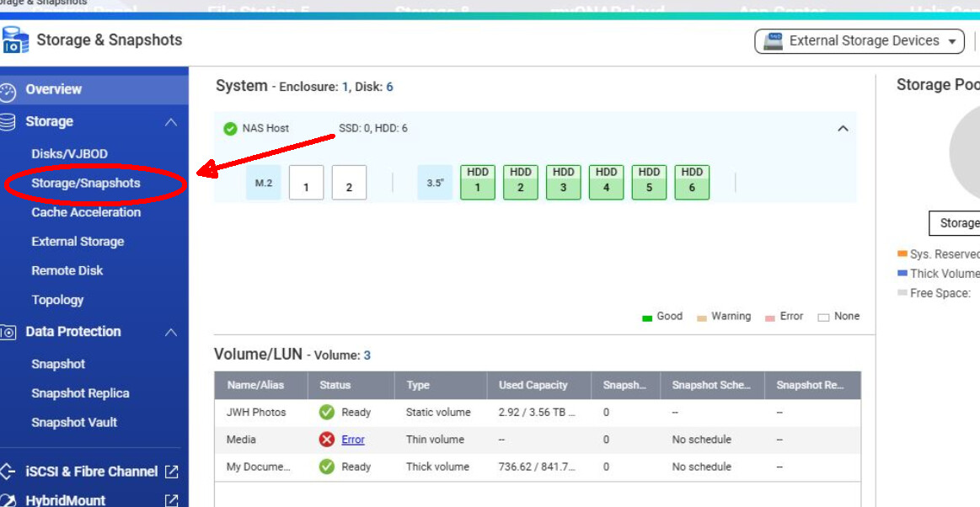Open iSCSI & Fibre Channel external link
This screenshot has width=980, height=507.
[172, 472]
